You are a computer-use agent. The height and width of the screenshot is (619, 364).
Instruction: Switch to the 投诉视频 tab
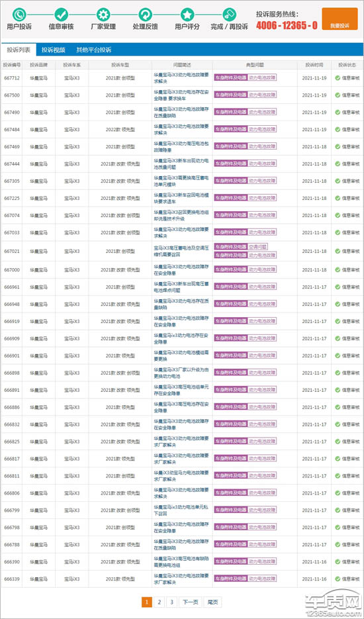pyautogui.click(x=54, y=50)
